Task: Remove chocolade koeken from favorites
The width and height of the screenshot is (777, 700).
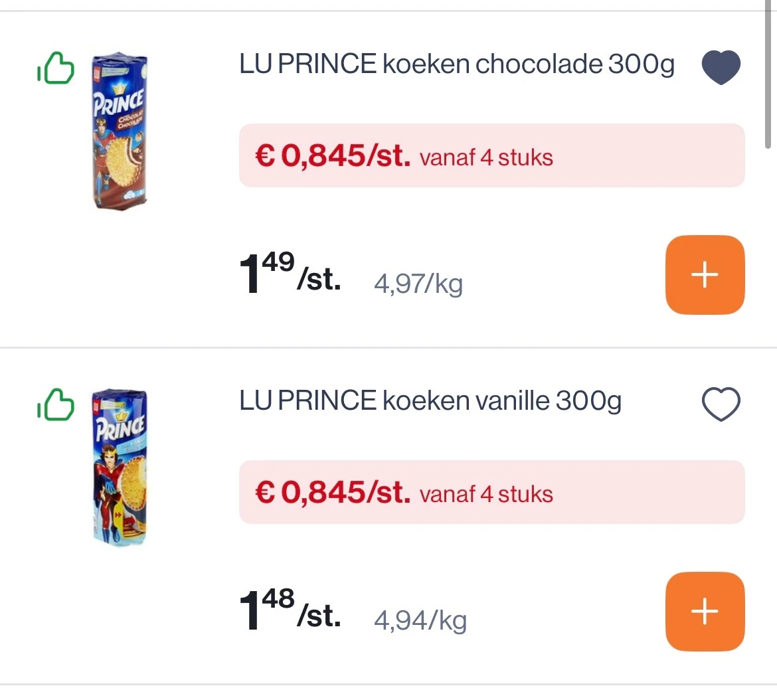Action: 721,67
